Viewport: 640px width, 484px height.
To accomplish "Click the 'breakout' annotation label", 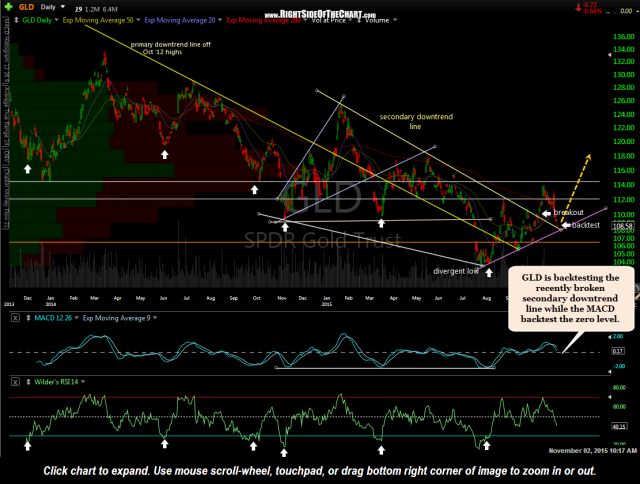I will click(569, 213).
